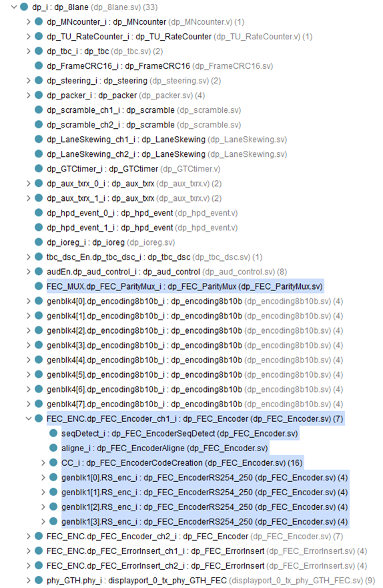Select audEn.dp_aud_control_i module entry

click(166, 272)
